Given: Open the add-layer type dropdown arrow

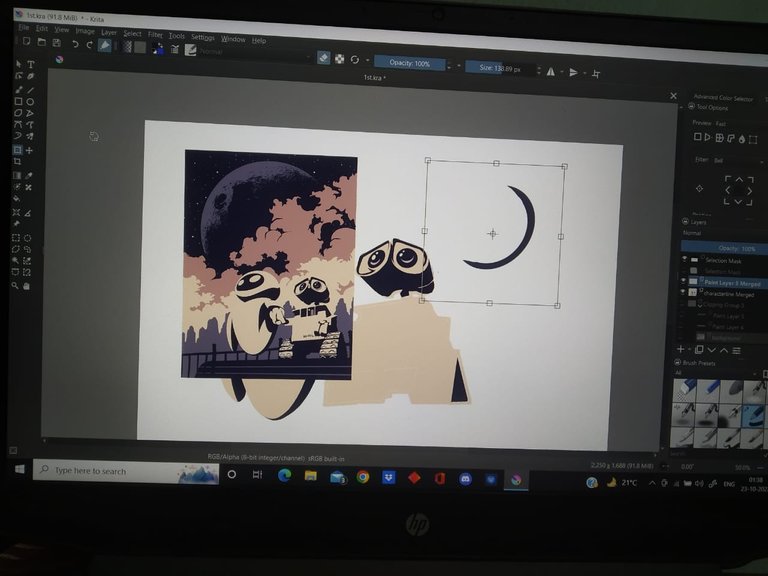Looking at the screenshot, I should (690, 349).
